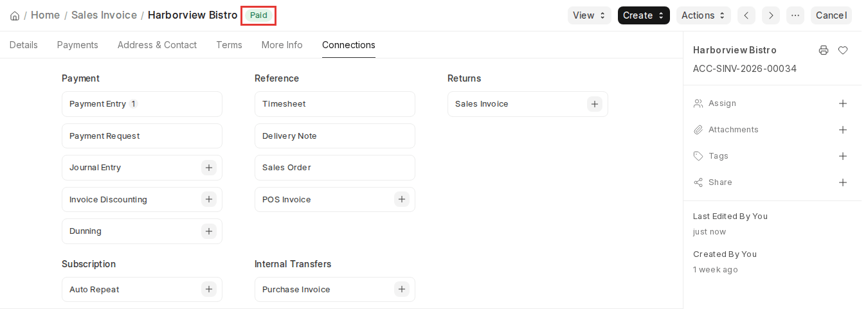
Task: Click the Attachments label in sidebar
Action: [734, 130]
